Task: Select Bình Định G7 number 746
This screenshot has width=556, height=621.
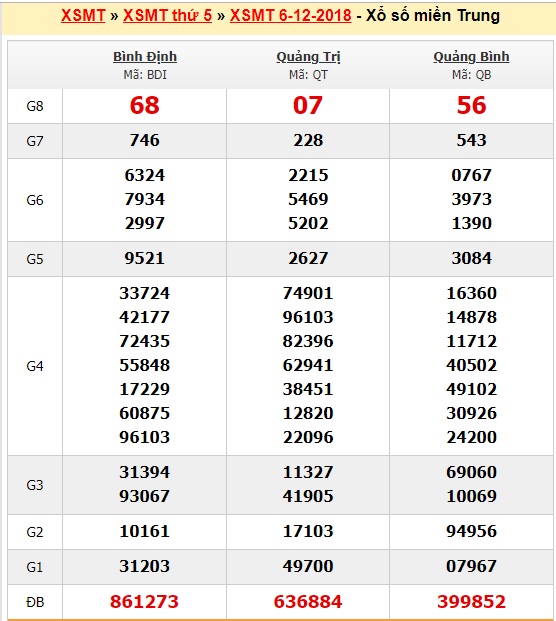Action: coord(145,140)
